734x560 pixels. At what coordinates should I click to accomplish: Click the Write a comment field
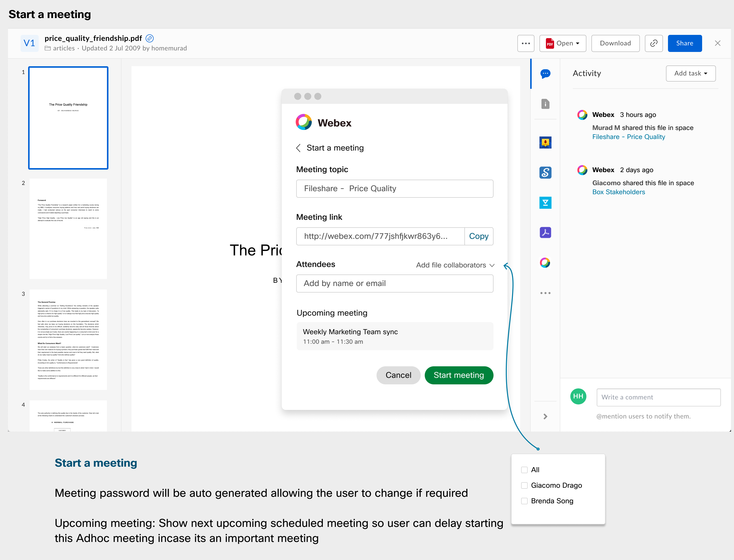click(658, 397)
